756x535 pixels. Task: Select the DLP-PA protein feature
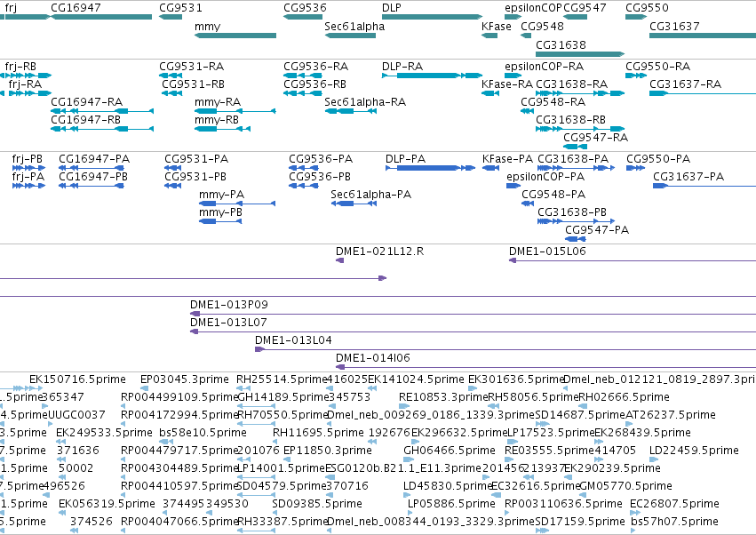coord(431,168)
